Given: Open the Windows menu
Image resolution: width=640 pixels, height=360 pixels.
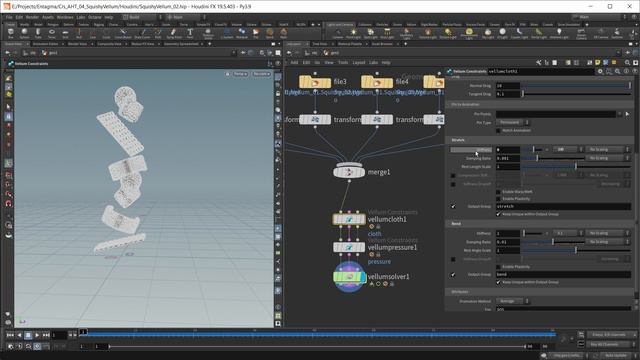Looking at the screenshot, I should [x=65, y=17].
